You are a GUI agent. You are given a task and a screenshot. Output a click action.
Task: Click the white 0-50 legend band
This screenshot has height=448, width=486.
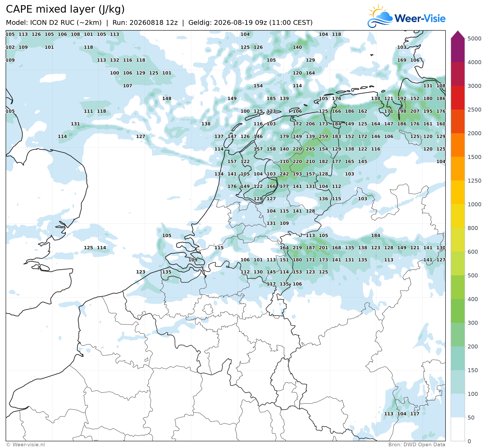pos(458,429)
